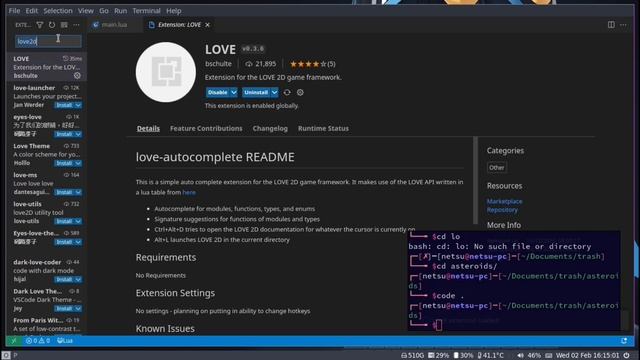Click the 41.1°C temperature indicator

[x=491, y=356]
